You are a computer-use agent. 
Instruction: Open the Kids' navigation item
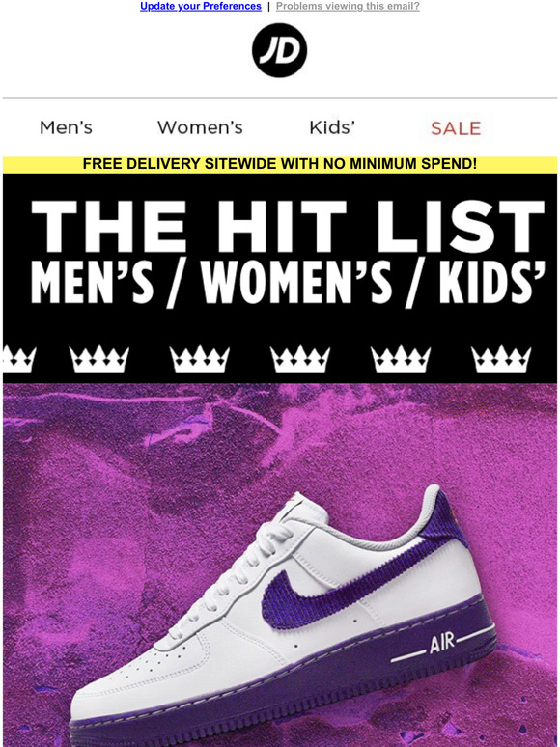coord(332,127)
